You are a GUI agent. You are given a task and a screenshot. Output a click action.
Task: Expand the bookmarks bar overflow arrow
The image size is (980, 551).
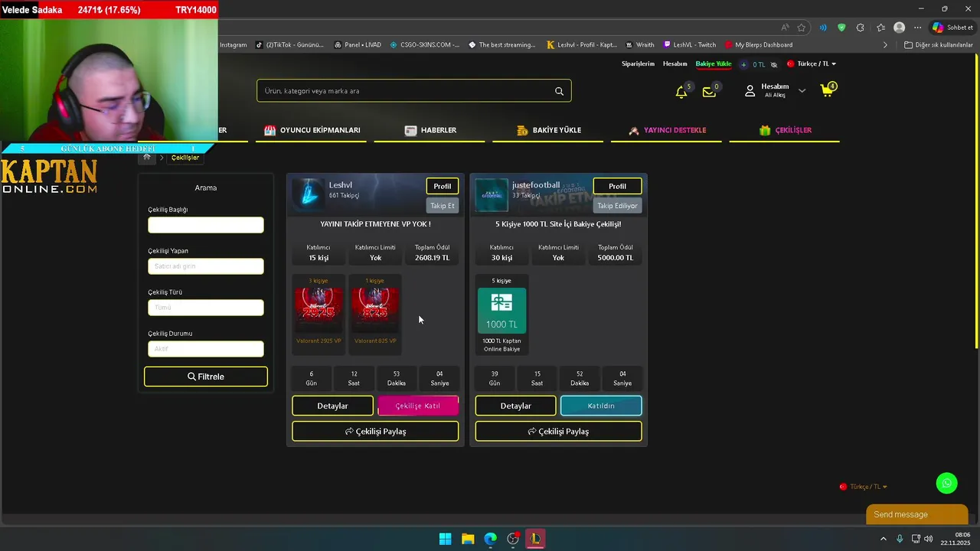[885, 45]
